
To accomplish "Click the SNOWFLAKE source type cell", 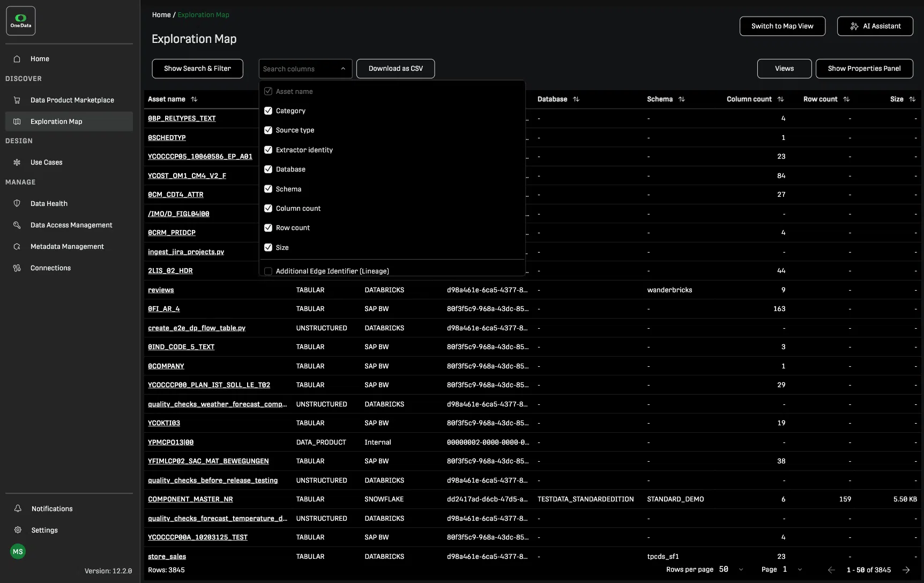I will click(384, 499).
